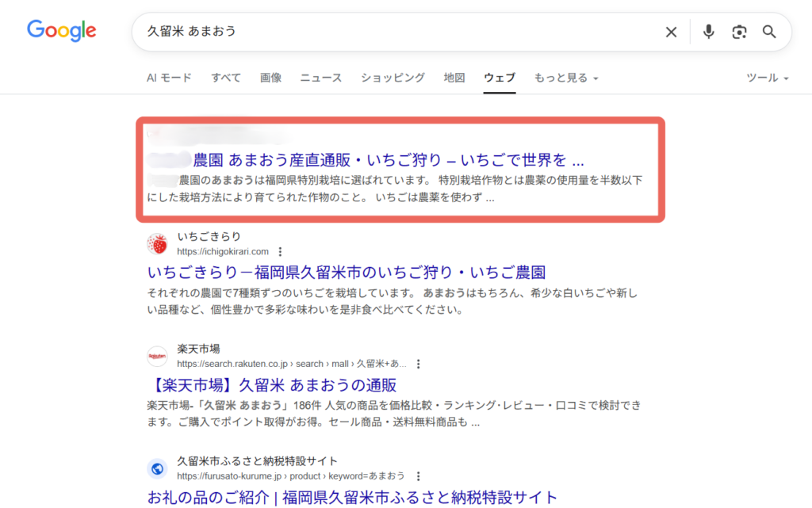This screenshot has width=812, height=508.
Task: Click the いちごきらり strawberry favicon
Action: 157,244
